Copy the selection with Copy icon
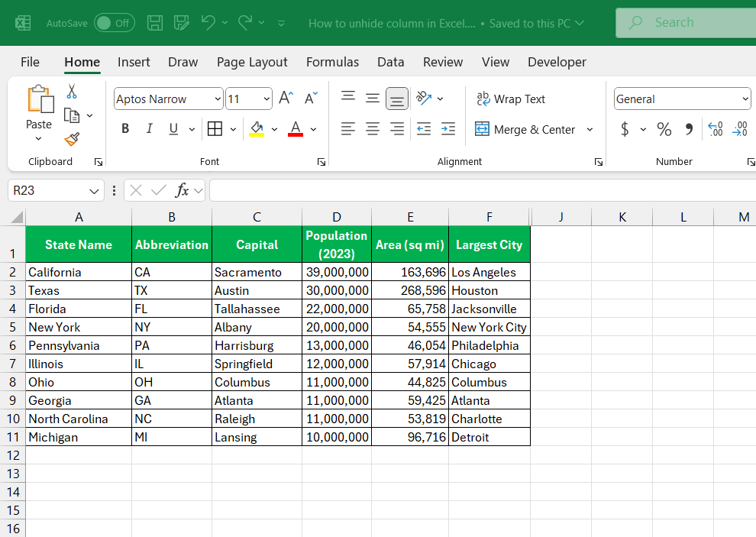 72,115
